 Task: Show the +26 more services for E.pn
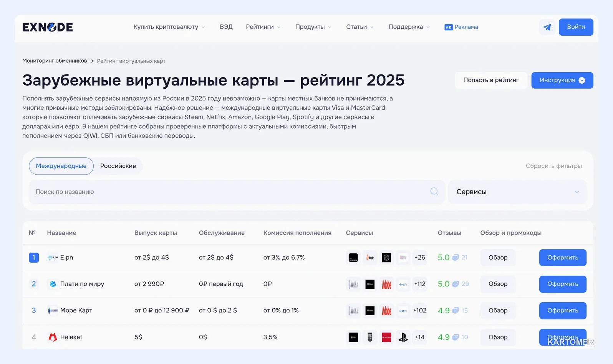[x=419, y=258]
